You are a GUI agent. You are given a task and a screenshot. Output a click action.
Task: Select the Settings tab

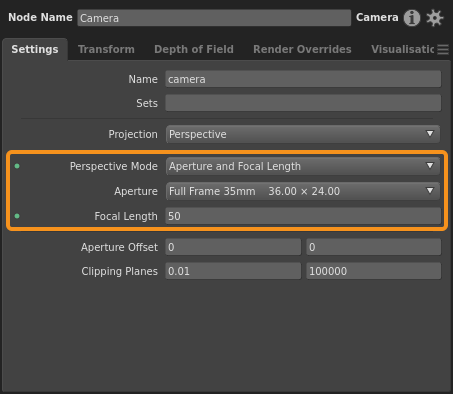35,49
